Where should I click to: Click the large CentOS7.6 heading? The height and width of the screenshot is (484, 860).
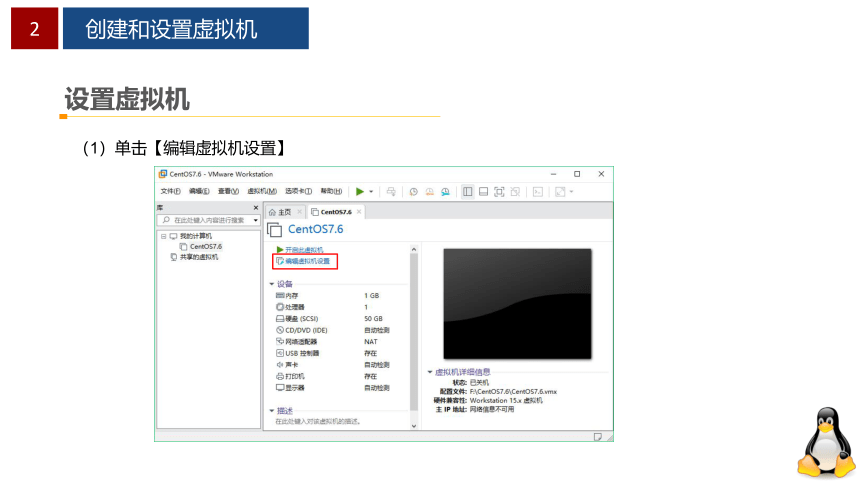tap(315, 229)
